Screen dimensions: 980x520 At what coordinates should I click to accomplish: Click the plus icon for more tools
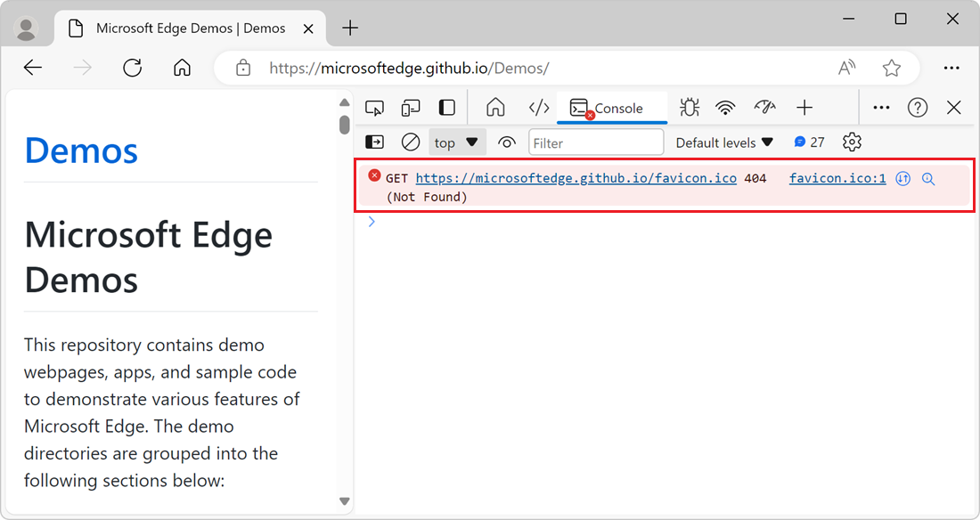(x=804, y=108)
